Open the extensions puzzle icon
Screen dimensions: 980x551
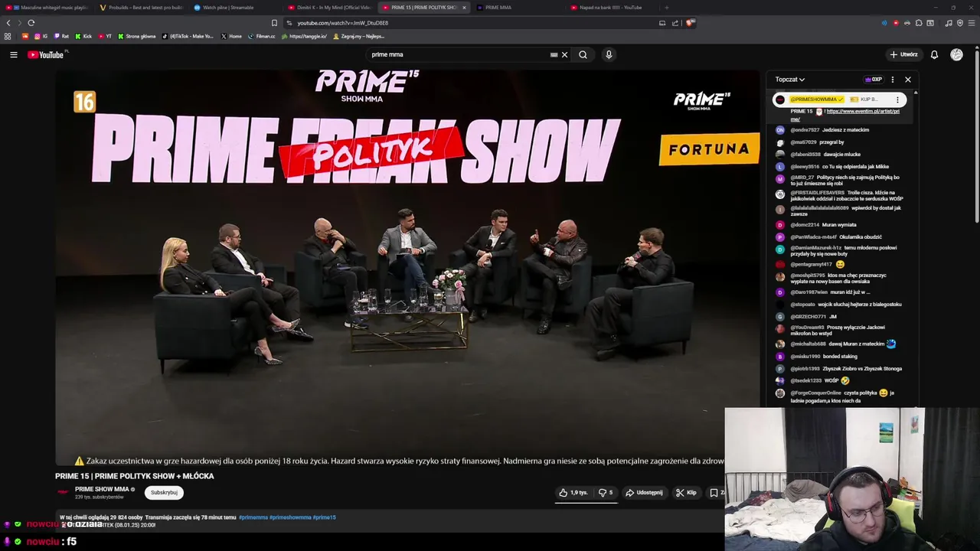point(919,23)
